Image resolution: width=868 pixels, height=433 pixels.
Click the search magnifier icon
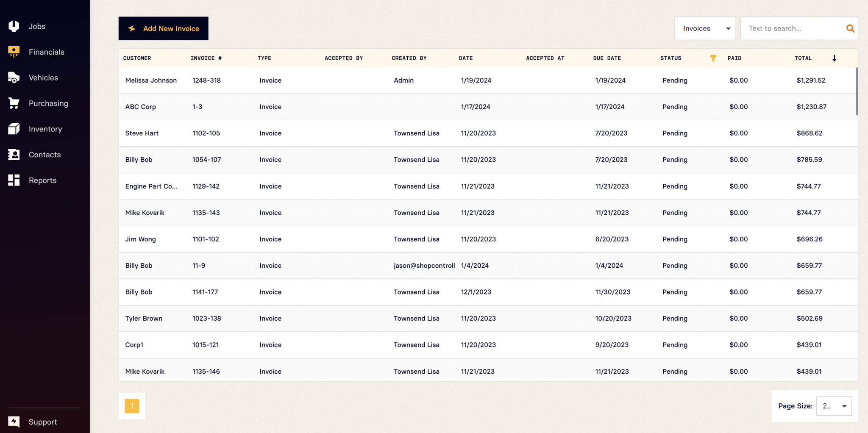tap(851, 28)
